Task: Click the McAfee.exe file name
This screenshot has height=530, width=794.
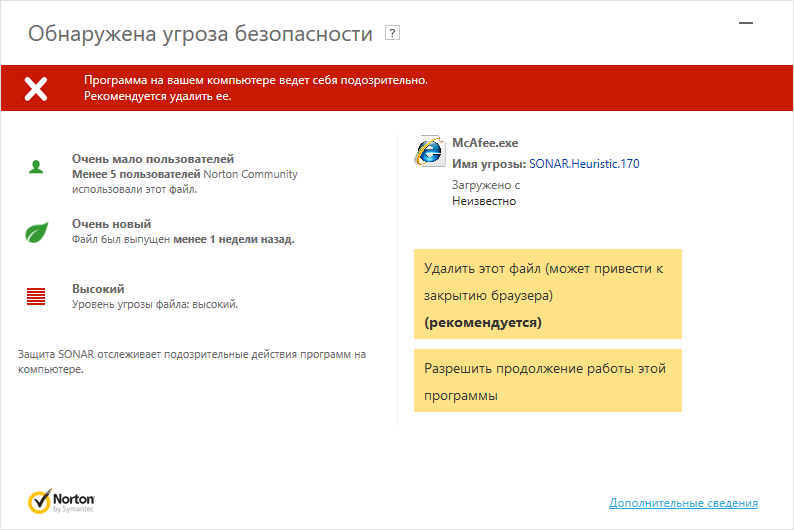Action: pos(485,143)
